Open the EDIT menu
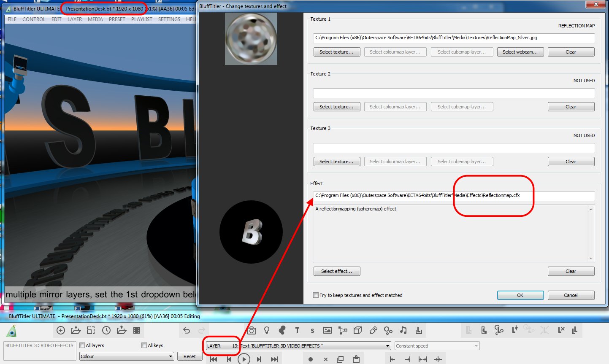The image size is (609, 364). click(x=57, y=19)
